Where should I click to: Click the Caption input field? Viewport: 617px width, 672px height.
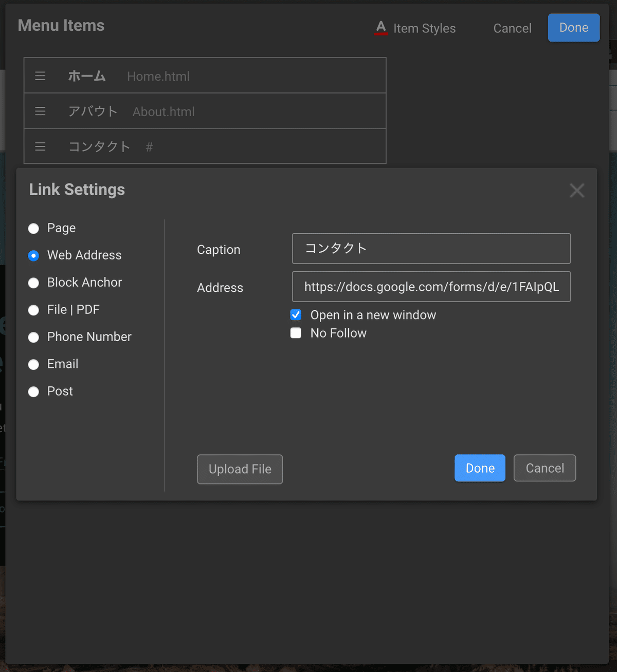[x=431, y=249]
